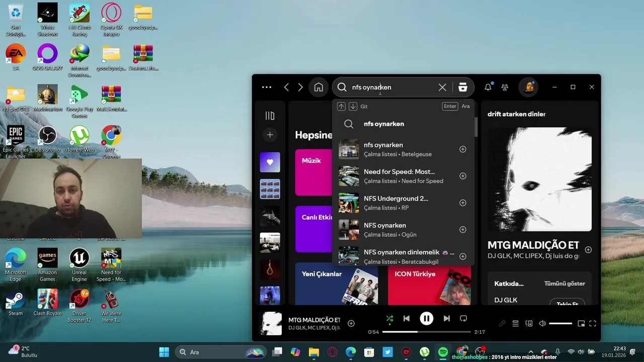Screen dimensions: 644x362
Task: Open Opera GX browser desktop shortcut
Action: [x=111, y=20]
